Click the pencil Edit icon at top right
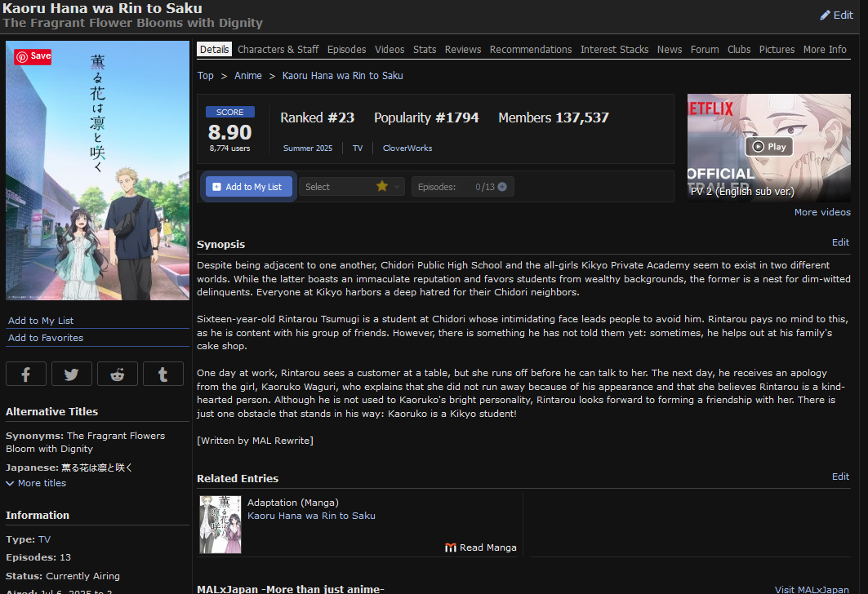The width and height of the screenshot is (868, 594). [x=836, y=15]
